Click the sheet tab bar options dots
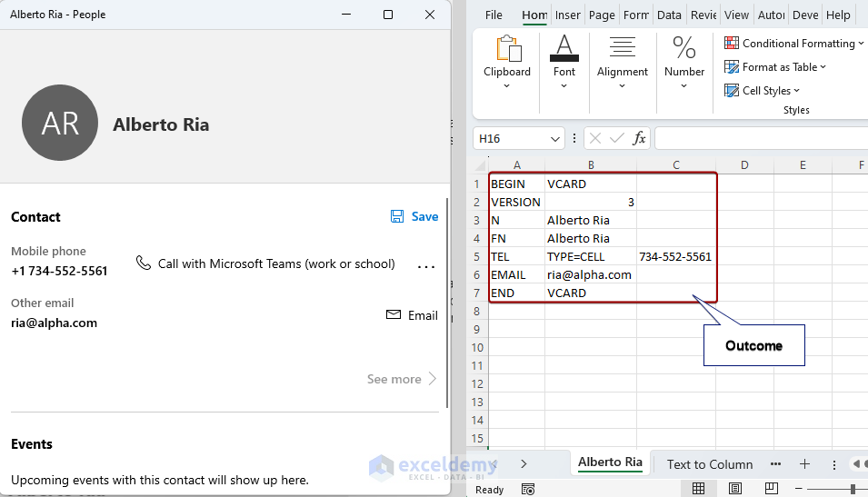868x497 pixels. tap(834, 465)
